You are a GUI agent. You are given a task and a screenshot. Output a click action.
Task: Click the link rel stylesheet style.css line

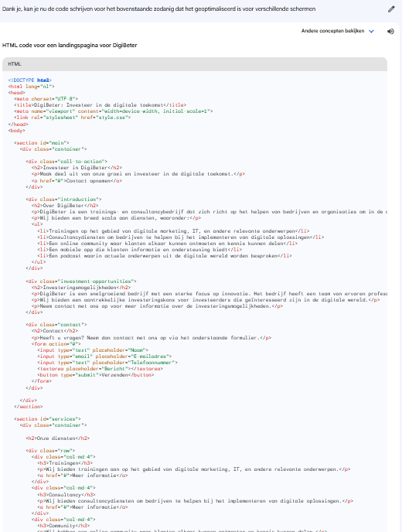tap(72, 118)
